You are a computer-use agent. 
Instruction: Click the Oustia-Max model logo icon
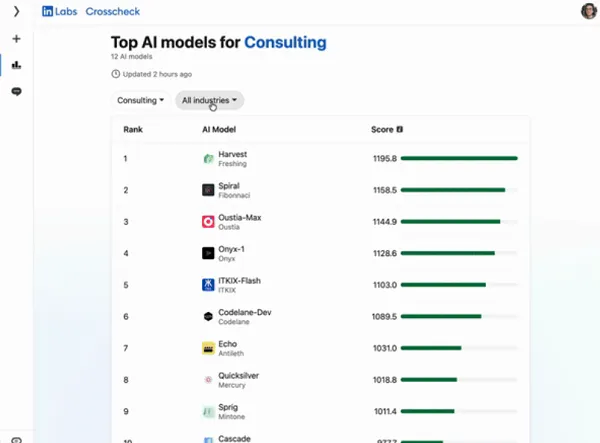click(x=208, y=222)
